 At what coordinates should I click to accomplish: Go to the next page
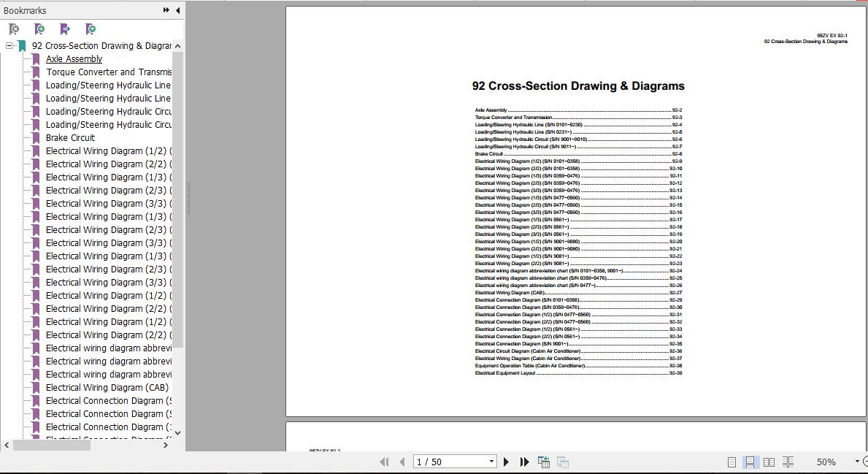coord(506,462)
